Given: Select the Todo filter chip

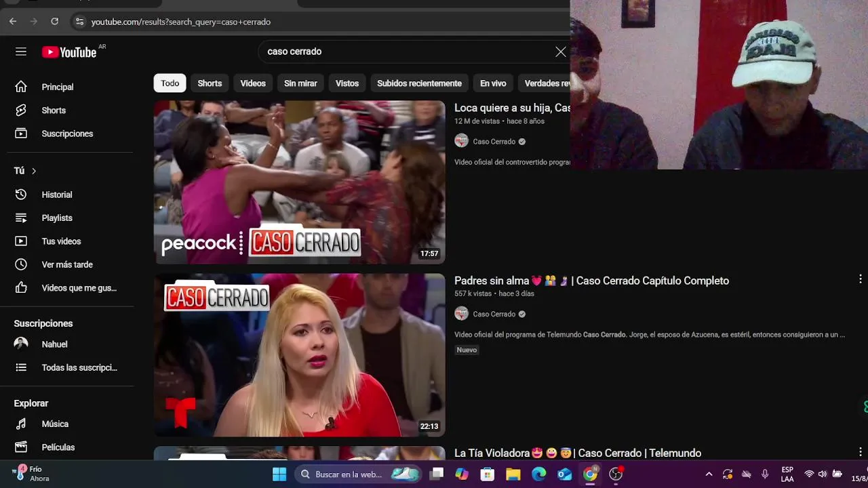Looking at the screenshot, I should pyautogui.click(x=170, y=83).
